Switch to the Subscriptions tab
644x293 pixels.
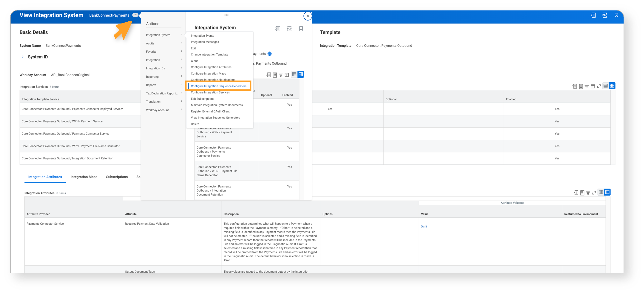coord(117,177)
